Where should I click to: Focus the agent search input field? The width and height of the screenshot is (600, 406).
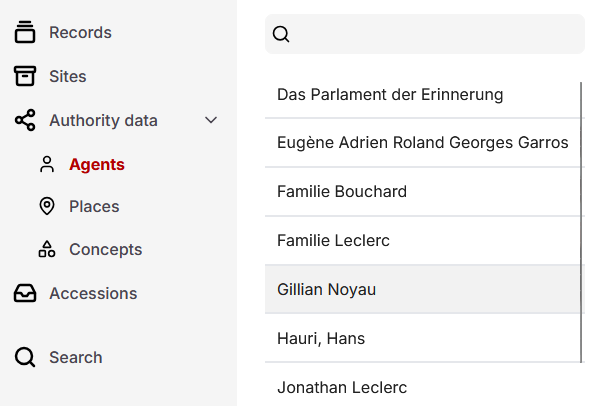coord(435,34)
